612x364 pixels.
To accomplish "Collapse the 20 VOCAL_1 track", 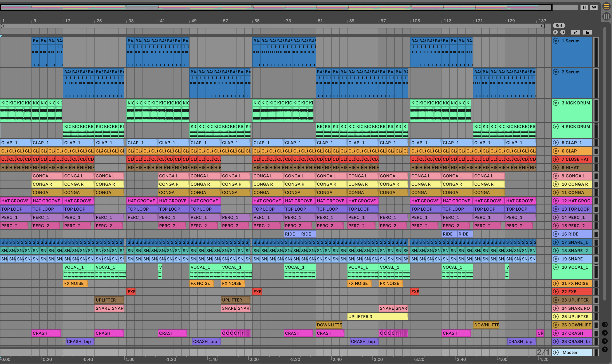I will (x=556, y=267).
